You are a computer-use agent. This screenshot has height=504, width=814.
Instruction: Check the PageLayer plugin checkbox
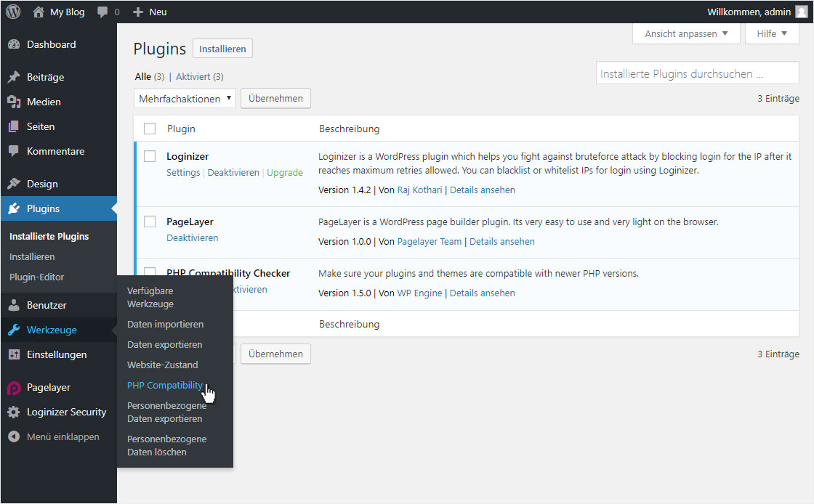tap(150, 221)
